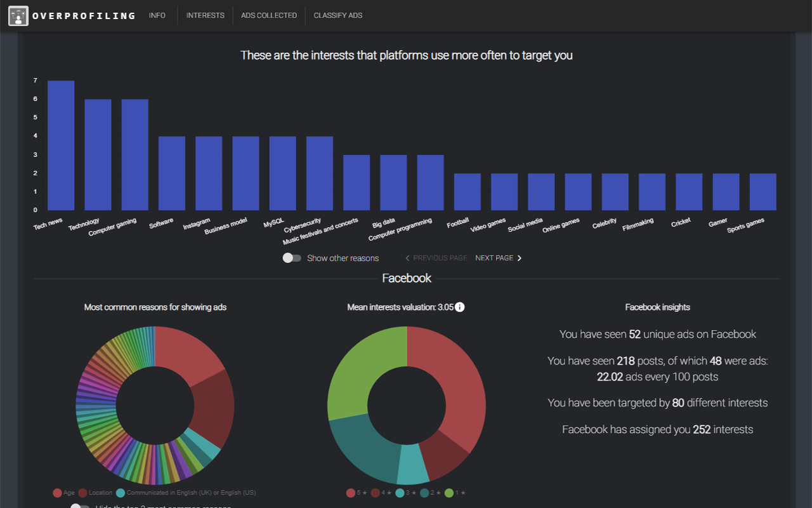Click the '52 unique ads on Facebook' line
Screen dimensions: 812x508
tap(658, 334)
